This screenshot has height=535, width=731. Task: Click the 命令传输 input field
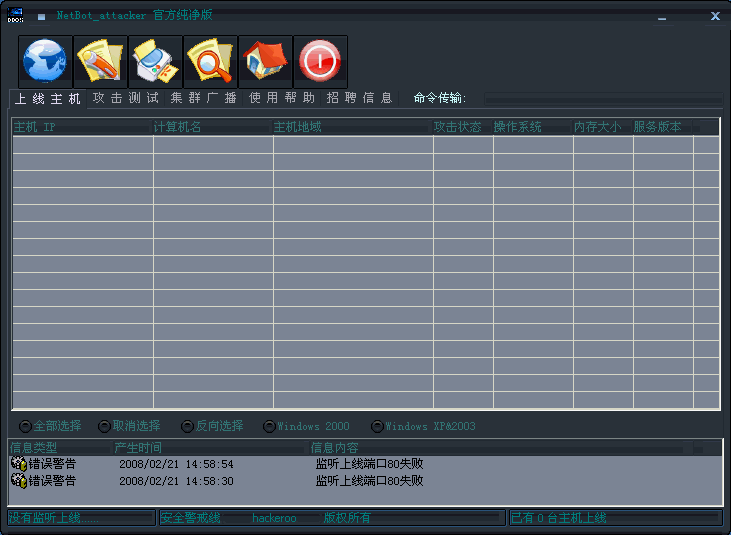coord(602,98)
